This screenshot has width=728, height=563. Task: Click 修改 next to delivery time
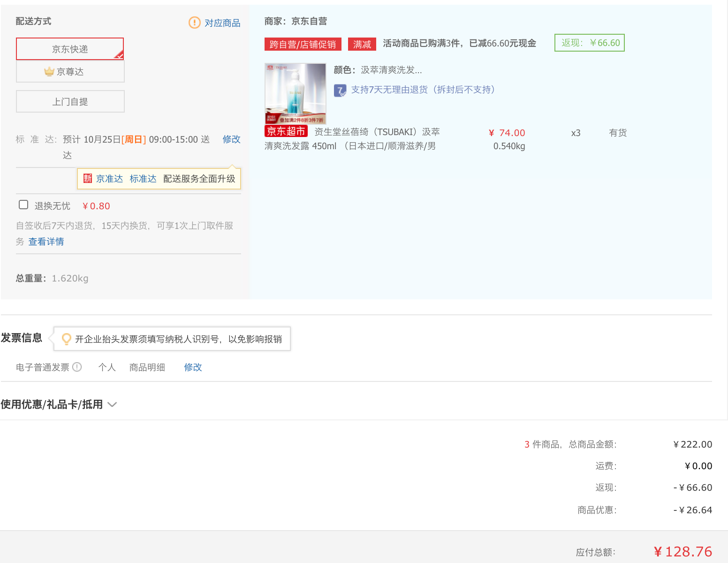pyautogui.click(x=231, y=139)
